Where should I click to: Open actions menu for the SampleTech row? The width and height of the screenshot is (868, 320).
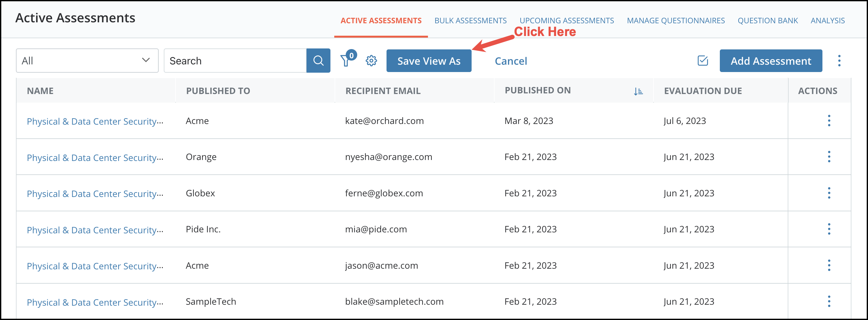pyautogui.click(x=829, y=301)
